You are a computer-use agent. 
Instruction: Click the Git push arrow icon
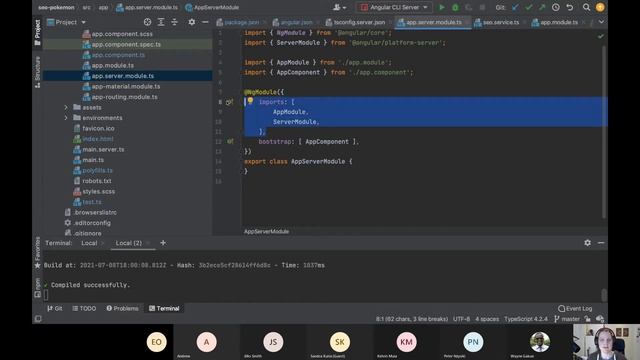(542, 7)
